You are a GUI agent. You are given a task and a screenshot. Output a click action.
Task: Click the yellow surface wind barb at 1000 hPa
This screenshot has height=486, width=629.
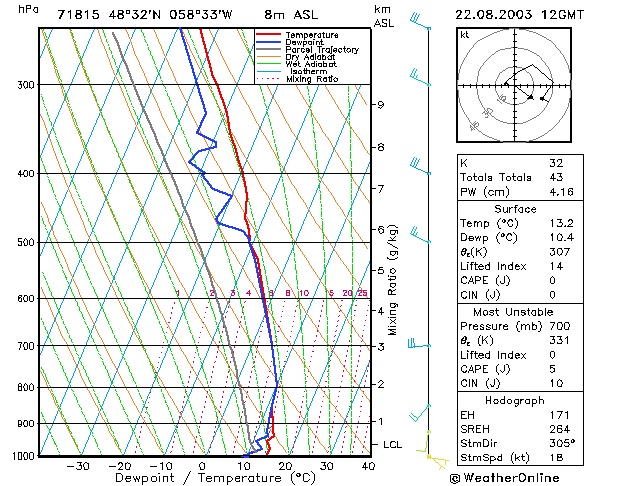[438, 462]
